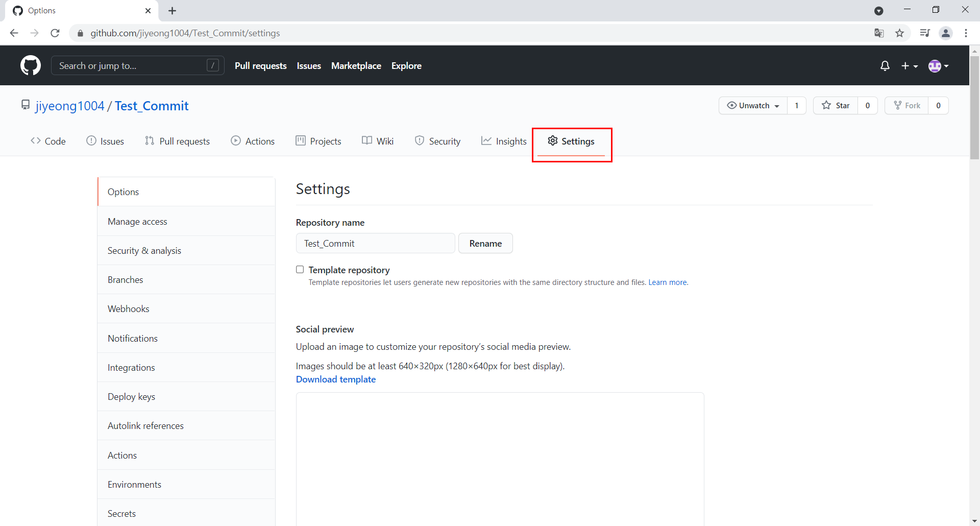Click Download template link

[336, 379]
